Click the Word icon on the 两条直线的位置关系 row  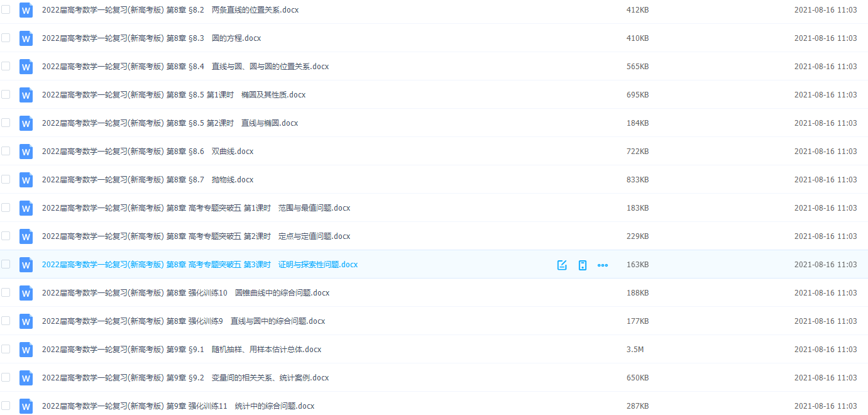[x=26, y=10]
